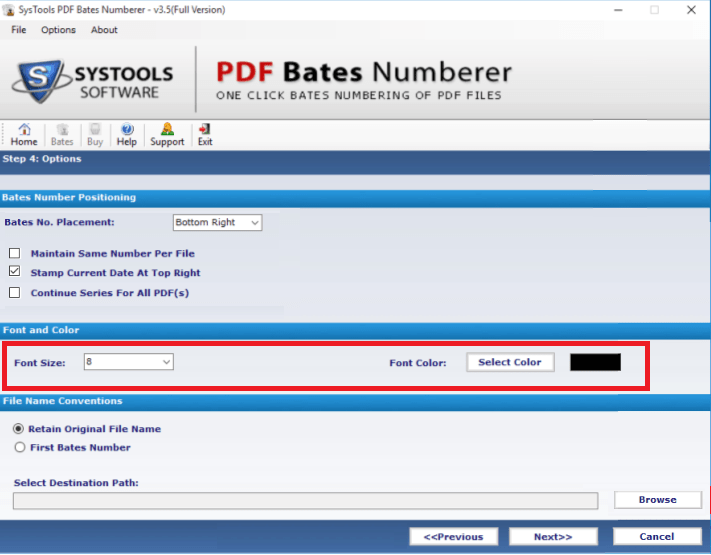711x555 pixels.
Task: Open the Bates No. Placement dropdown
Action: pos(217,222)
